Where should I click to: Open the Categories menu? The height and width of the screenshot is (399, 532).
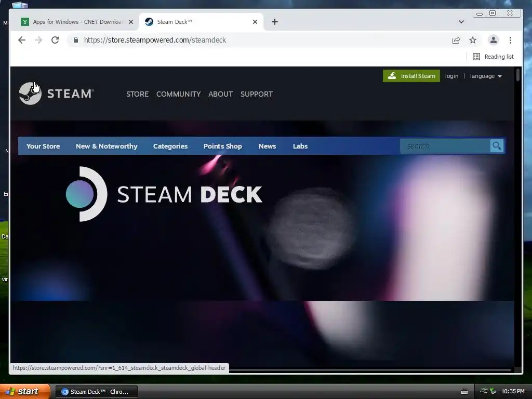coord(170,146)
